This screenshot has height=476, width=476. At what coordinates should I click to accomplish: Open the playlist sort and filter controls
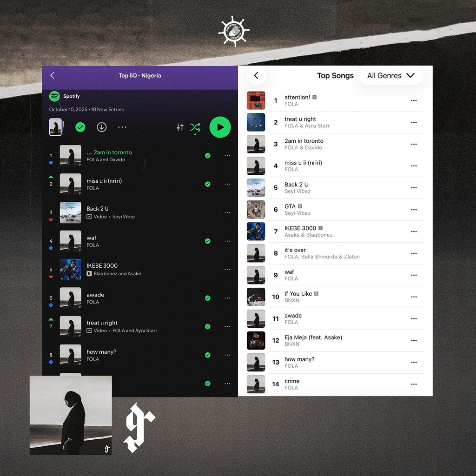[x=180, y=127]
